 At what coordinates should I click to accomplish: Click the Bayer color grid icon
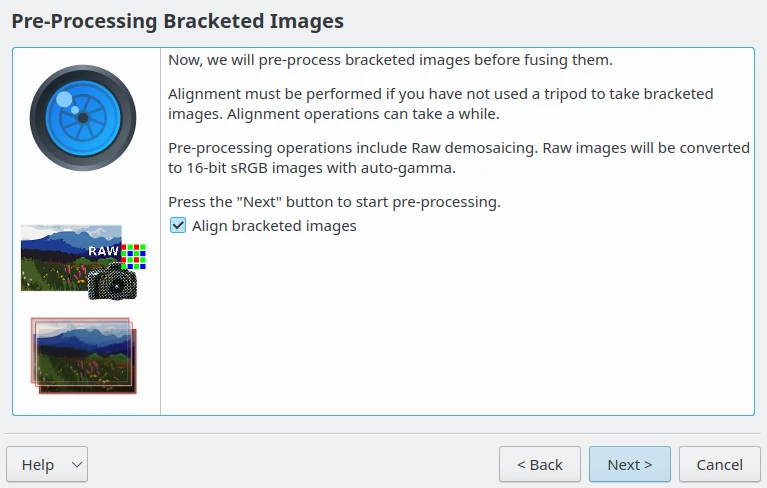click(134, 256)
